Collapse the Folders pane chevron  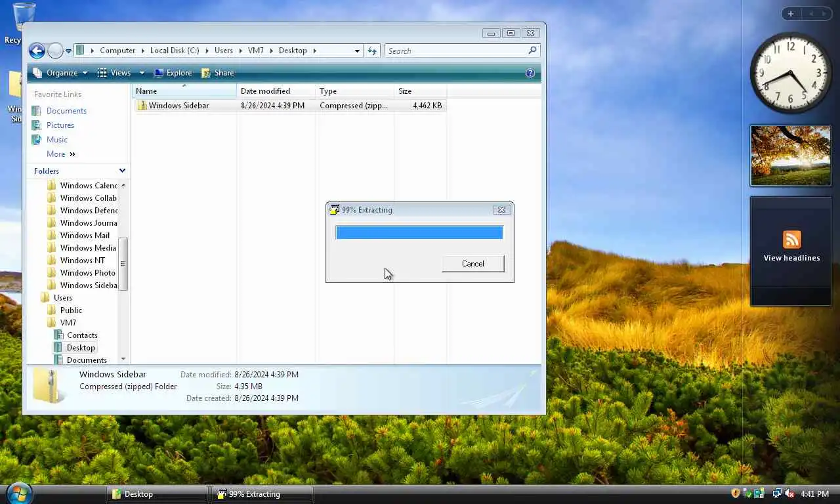point(122,171)
